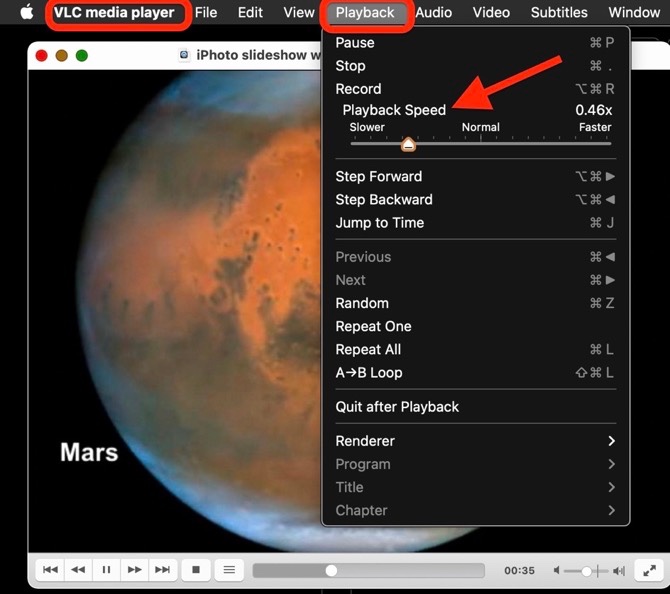Viewport: 670px width, 594px height.
Task: Show the playlist with list icon
Action: click(x=229, y=570)
